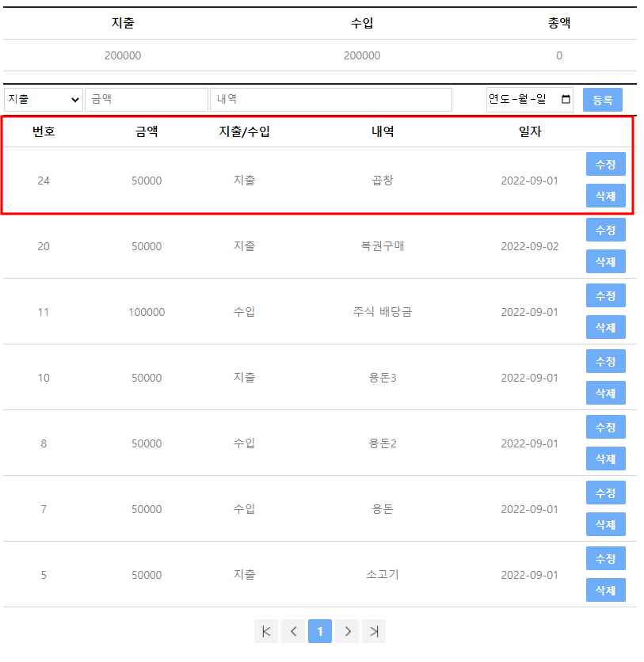Go to last page icon

pos(374,631)
